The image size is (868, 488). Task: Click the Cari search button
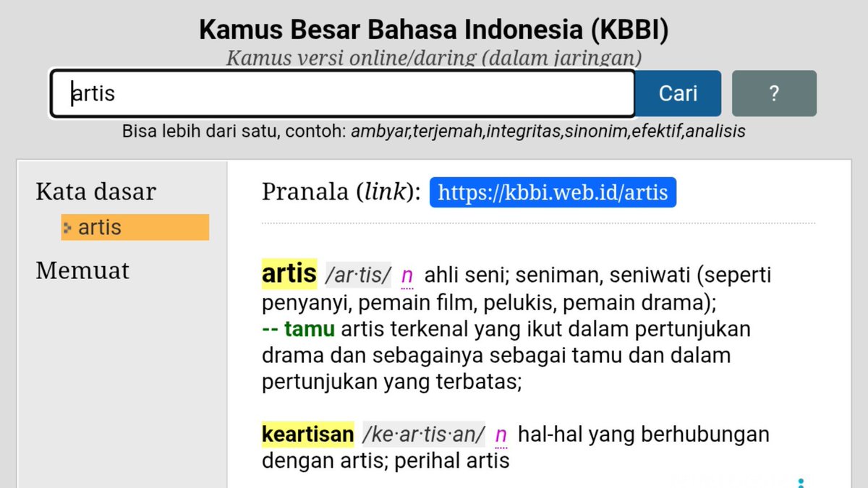(x=678, y=93)
